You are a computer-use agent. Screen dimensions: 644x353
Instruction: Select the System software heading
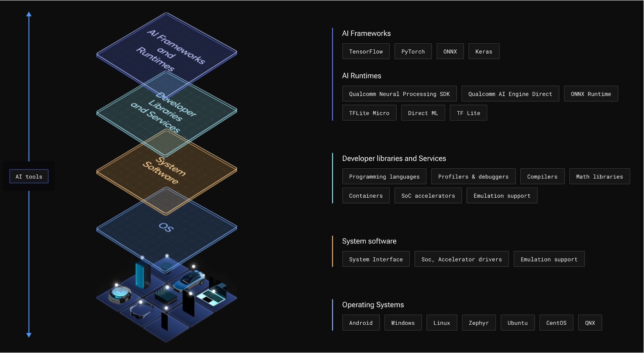[x=369, y=241]
